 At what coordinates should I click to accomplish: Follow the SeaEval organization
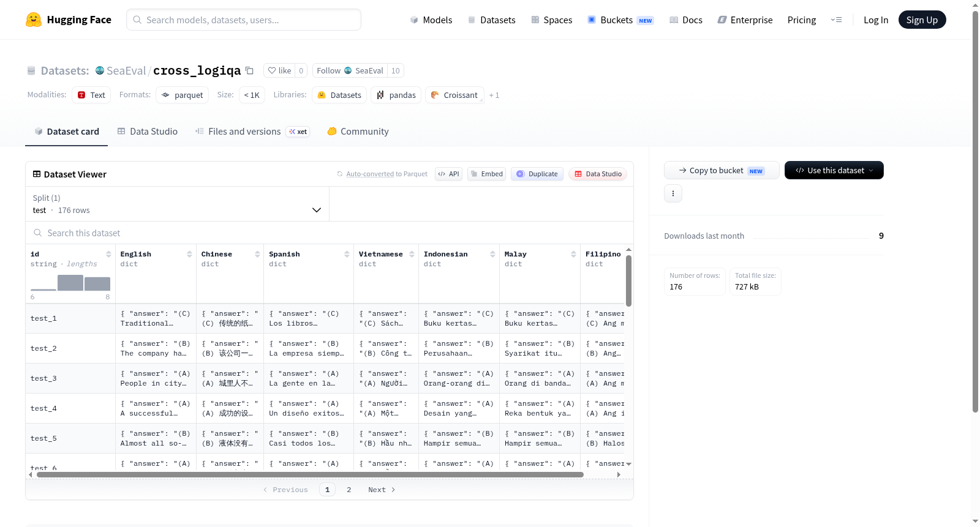click(328, 70)
